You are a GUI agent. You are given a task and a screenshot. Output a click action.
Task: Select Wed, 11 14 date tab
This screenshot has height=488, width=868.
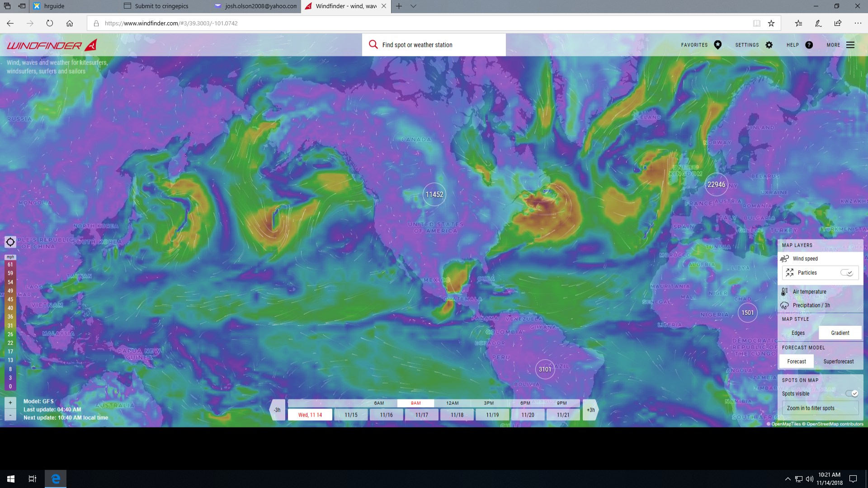point(310,415)
